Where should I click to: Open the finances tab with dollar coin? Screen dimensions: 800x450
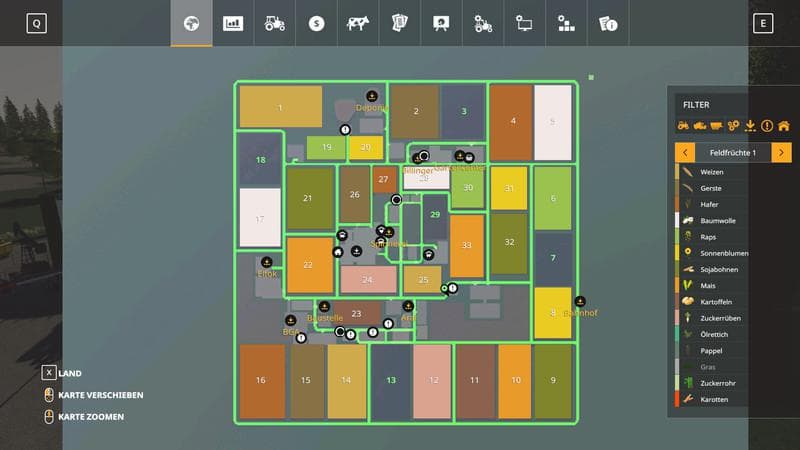point(316,23)
